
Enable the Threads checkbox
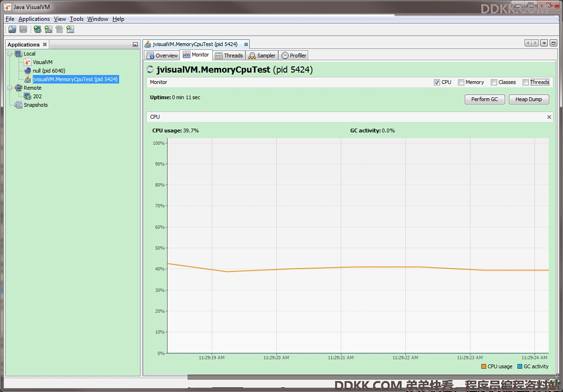click(525, 82)
